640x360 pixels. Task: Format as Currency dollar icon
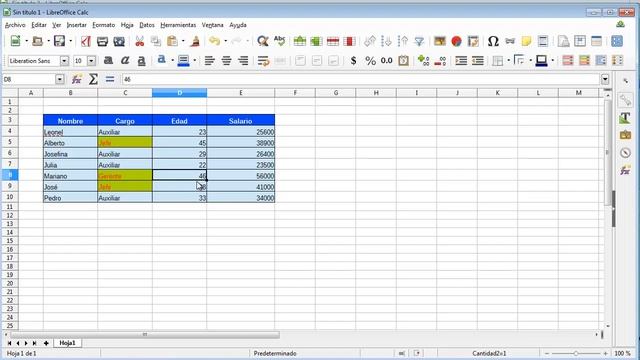353,61
